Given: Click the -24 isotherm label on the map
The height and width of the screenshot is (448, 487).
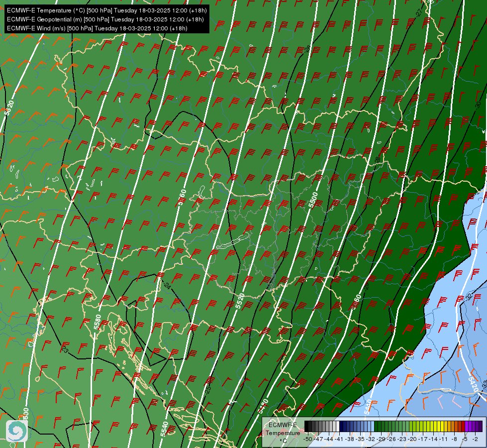Looking at the screenshot, I should pos(167,285).
